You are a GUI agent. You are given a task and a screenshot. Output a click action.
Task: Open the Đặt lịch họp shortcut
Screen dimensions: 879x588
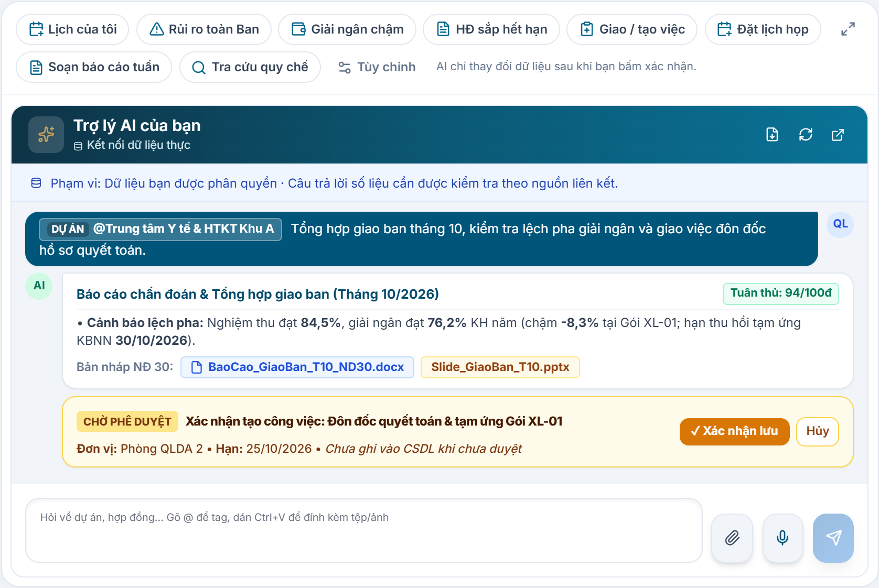pyautogui.click(x=763, y=29)
